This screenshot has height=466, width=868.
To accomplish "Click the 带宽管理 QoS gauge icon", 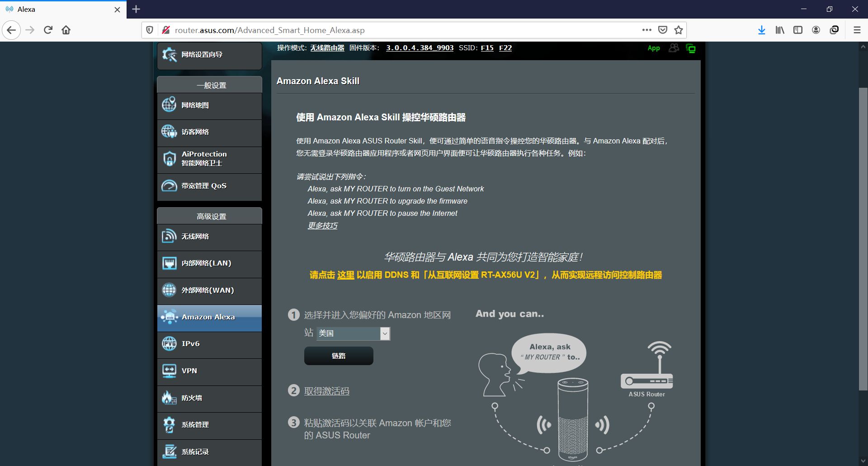I will click(x=169, y=185).
